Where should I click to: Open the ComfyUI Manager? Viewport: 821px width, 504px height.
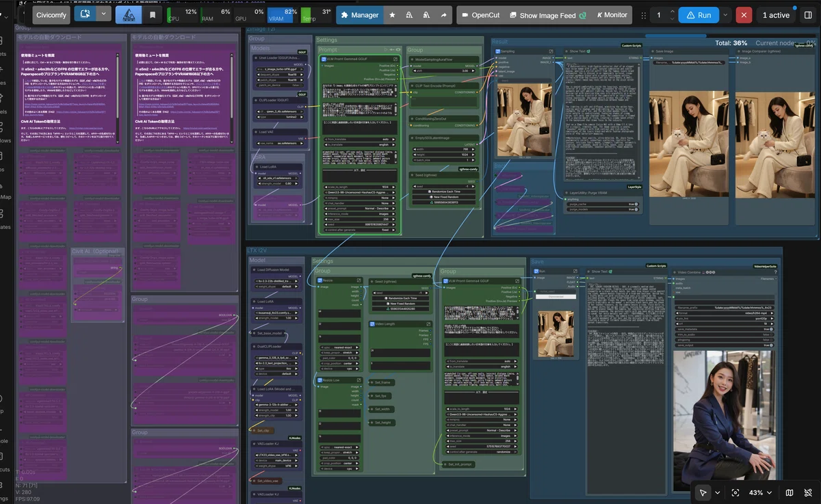tap(360, 14)
